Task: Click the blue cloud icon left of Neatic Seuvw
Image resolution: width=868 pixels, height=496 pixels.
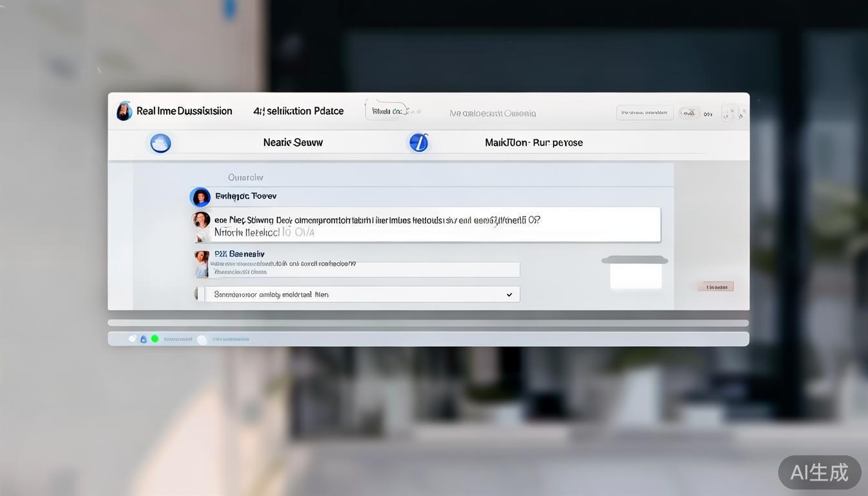Action: point(160,143)
